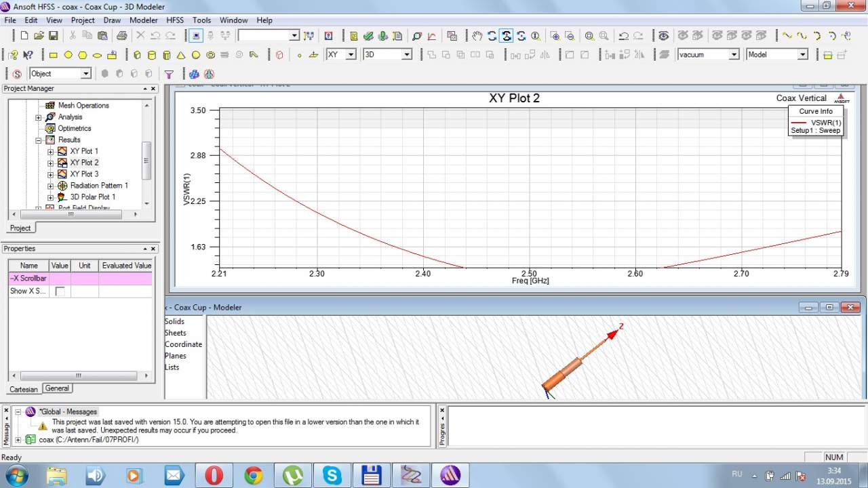Select the Draw cylinder tool
Image resolution: width=868 pixels, height=488 pixels.
(152, 55)
